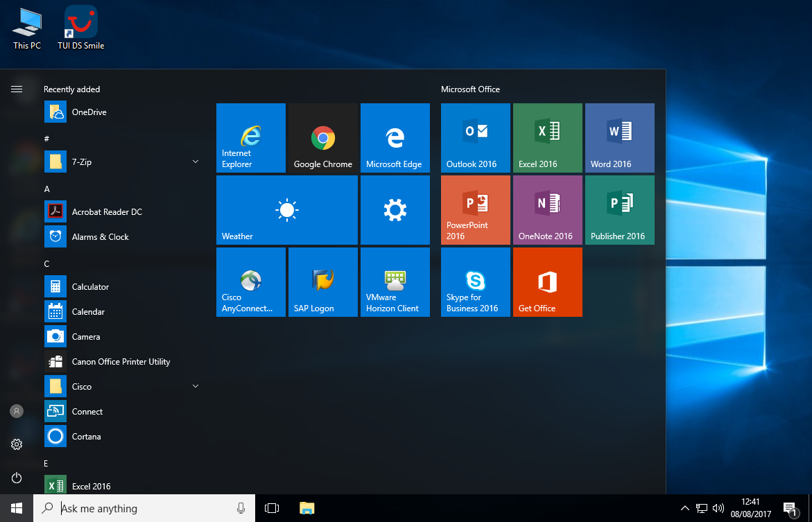Screen dimensions: 812x522
Task: Expand the 7-Zip folder chevron
Action: click(x=196, y=162)
